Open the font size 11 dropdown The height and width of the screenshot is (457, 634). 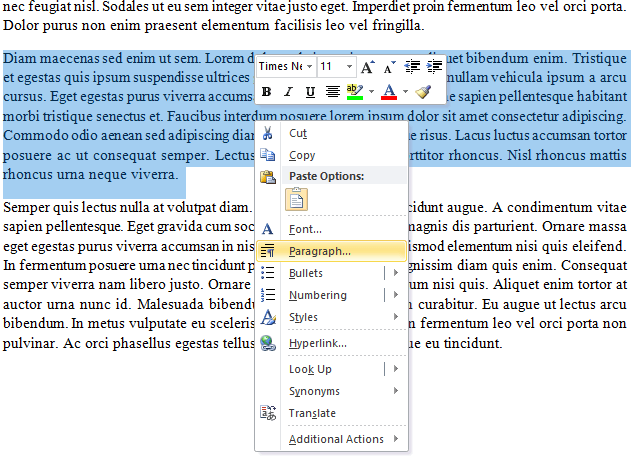348,67
